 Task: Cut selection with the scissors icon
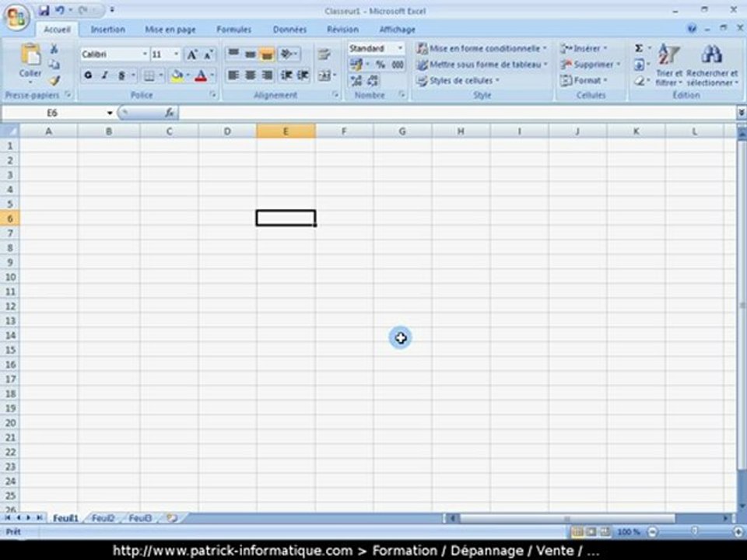[54, 48]
